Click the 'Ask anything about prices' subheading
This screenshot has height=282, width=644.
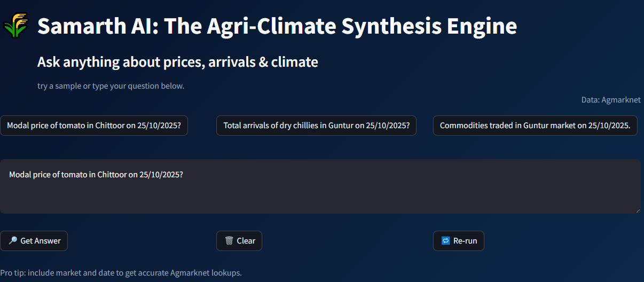click(177, 62)
